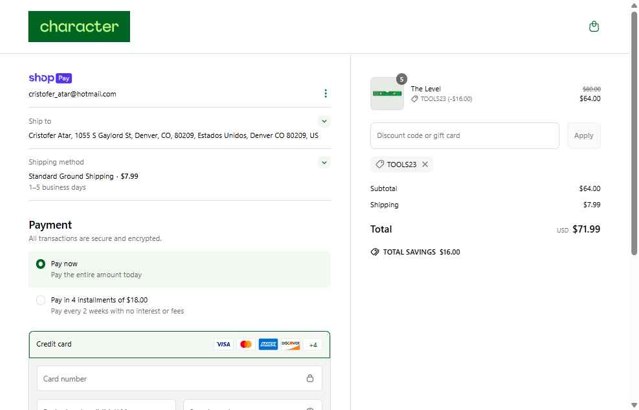Expand the Shipping method section

324,162
